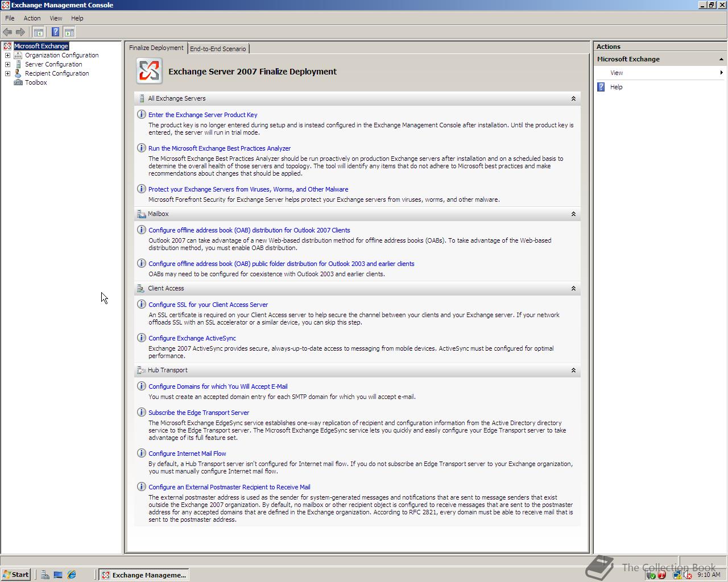The height and width of the screenshot is (582, 728).
Task: Open Configure Domains for Accept E-Mail link
Action: pyautogui.click(x=218, y=386)
